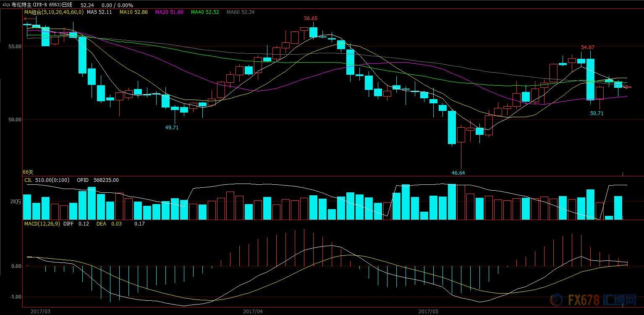Click the 56.65 high price marker
644x315 pixels.
[x=311, y=18]
